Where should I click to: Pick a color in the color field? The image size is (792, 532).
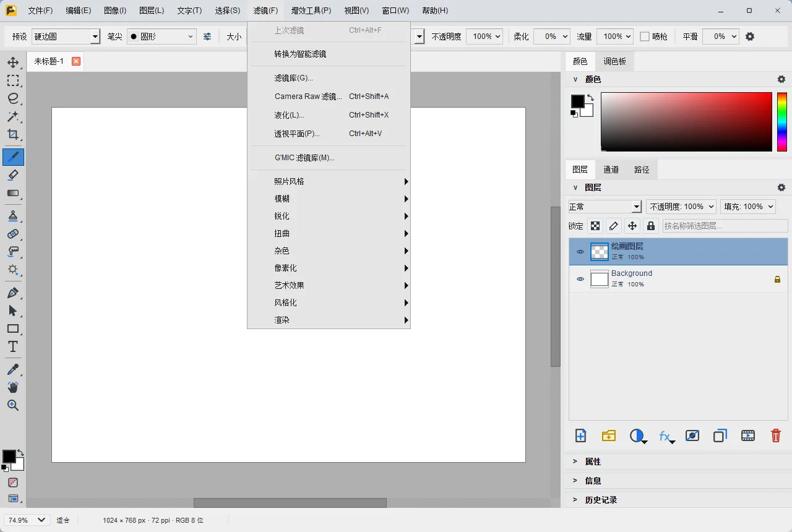pyautogui.click(x=686, y=122)
